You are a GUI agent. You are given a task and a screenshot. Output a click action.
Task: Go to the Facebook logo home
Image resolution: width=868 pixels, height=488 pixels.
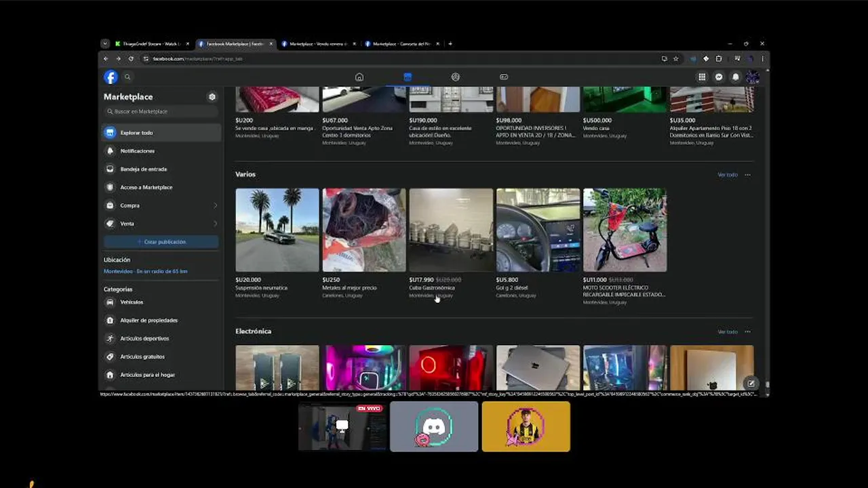point(111,77)
